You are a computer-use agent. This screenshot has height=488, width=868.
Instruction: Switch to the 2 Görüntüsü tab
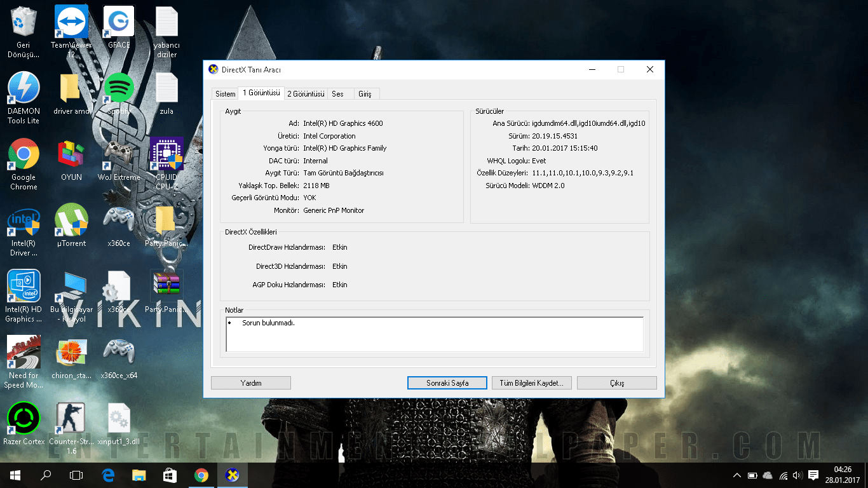click(306, 94)
